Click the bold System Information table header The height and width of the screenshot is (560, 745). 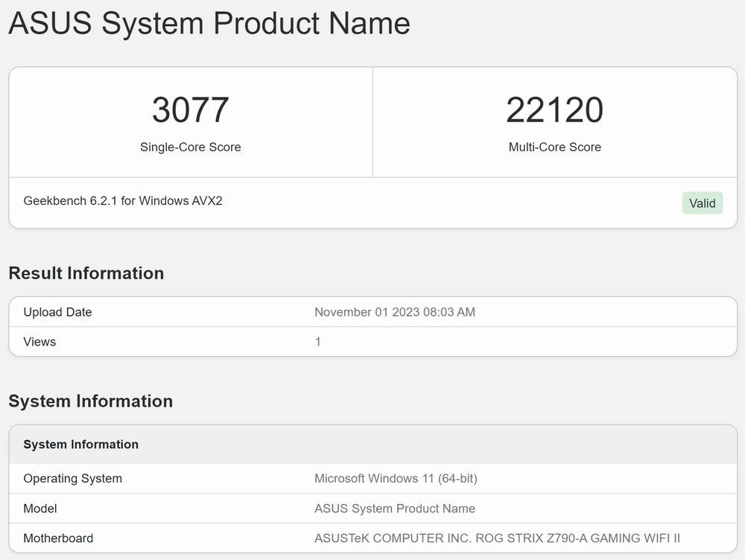pos(80,445)
